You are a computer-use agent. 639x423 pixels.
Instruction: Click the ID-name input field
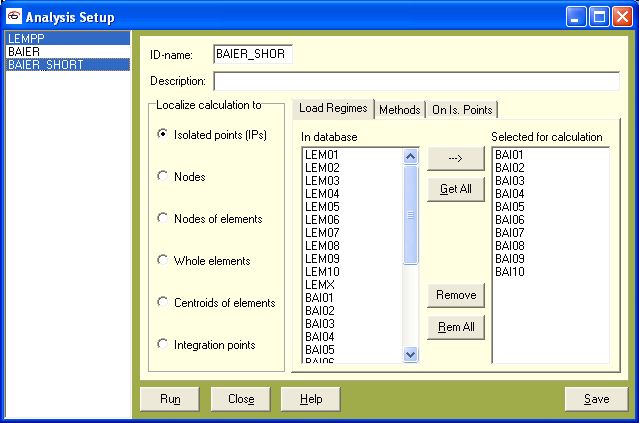tap(253, 54)
